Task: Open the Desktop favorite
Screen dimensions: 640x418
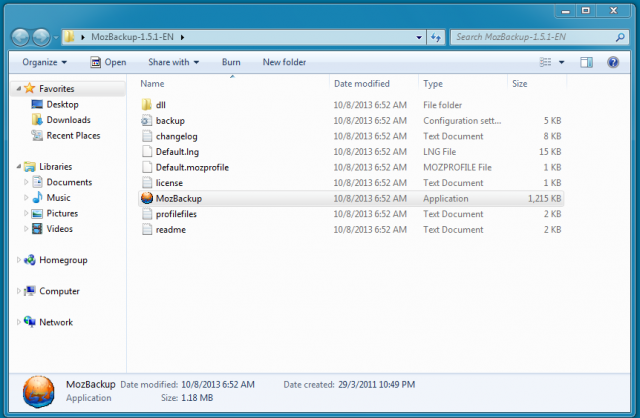Action: click(x=62, y=104)
